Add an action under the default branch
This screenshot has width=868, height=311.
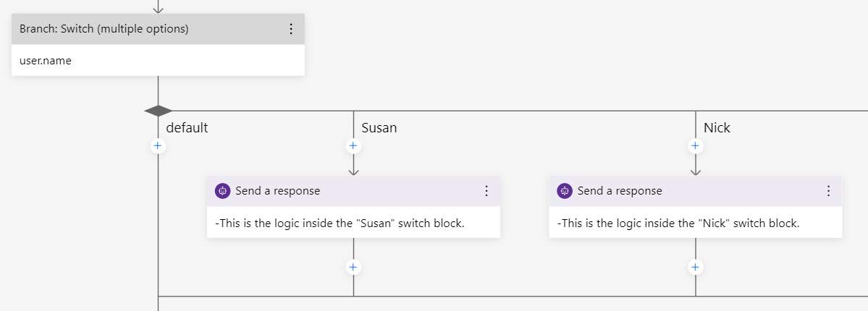coord(158,146)
